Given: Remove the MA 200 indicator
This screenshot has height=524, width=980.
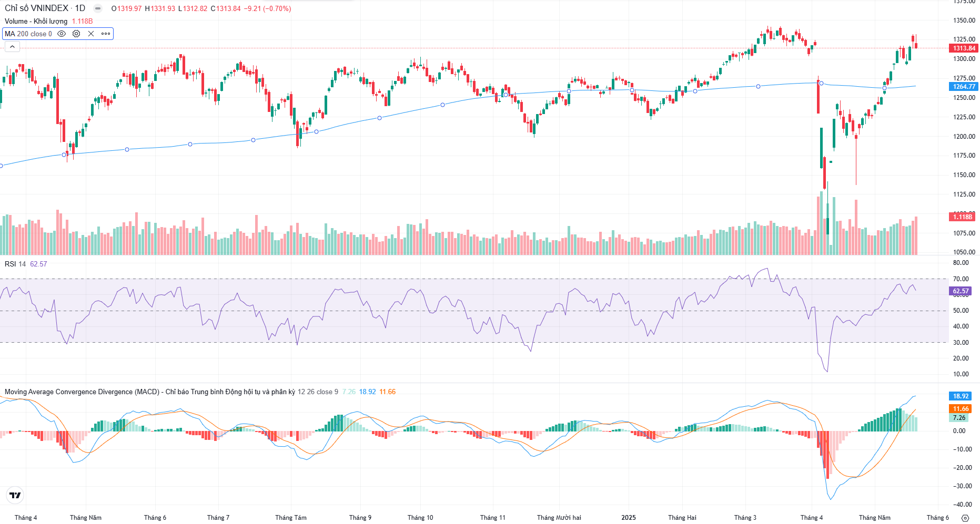Looking at the screenshot, I should tap(91, 34).
